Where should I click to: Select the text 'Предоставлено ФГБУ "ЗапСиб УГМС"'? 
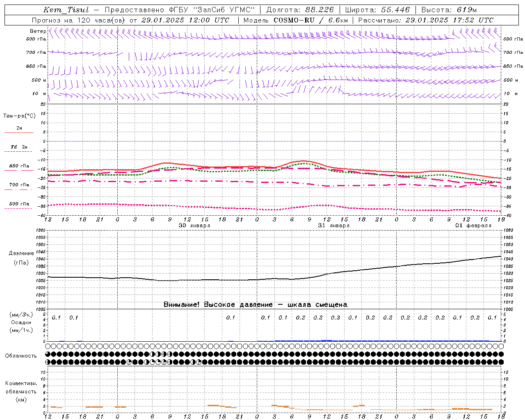[x=180, y=10]
